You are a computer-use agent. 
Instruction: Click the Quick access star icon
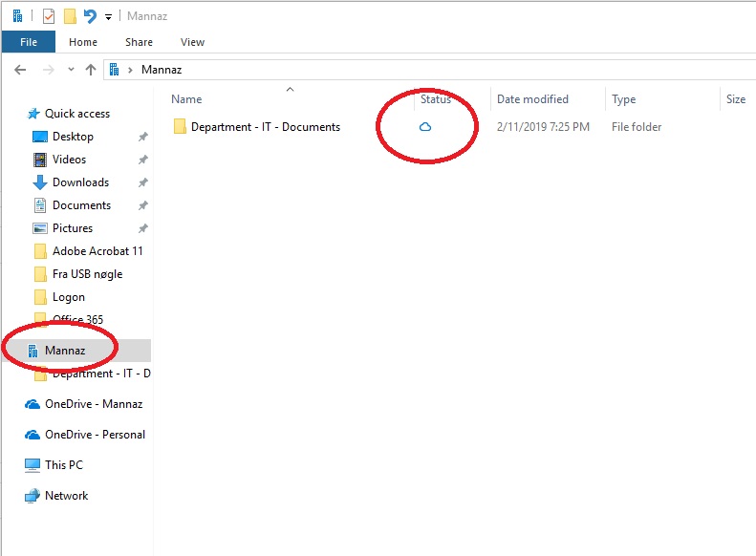[x=33, y=114]
